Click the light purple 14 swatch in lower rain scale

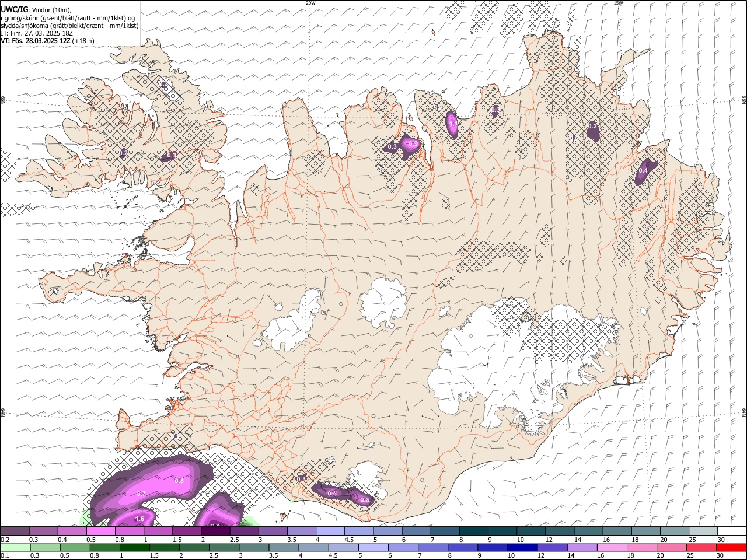pyautogui.click(x=582, y=547)
